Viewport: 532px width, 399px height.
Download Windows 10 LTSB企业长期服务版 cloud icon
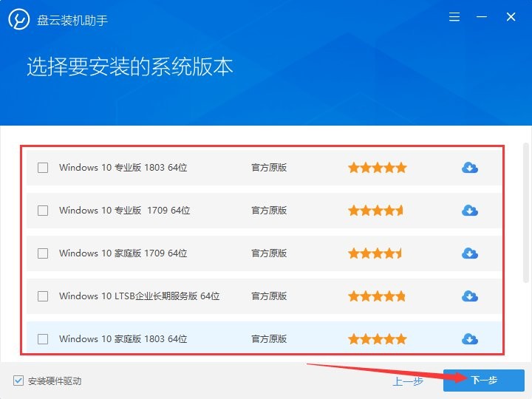[x=470, y=296]
